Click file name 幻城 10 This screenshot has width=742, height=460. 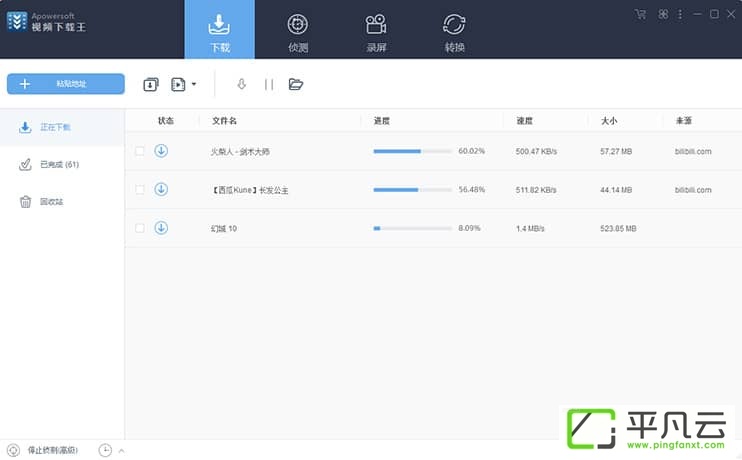tap(223, 229)
